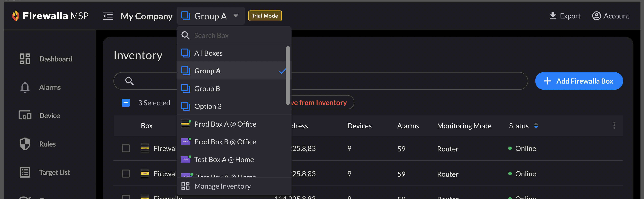Click the Group B group icon
The image size is (644, 199).
185,89
